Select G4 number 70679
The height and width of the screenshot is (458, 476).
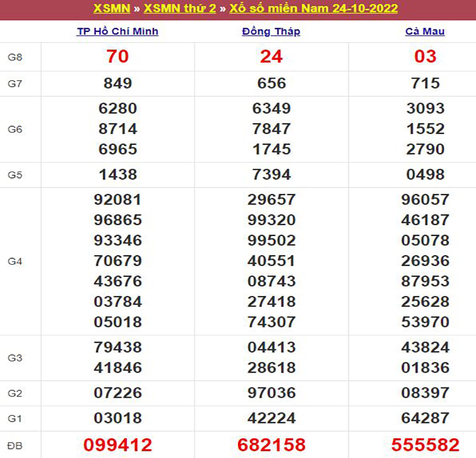pos(118,261)
